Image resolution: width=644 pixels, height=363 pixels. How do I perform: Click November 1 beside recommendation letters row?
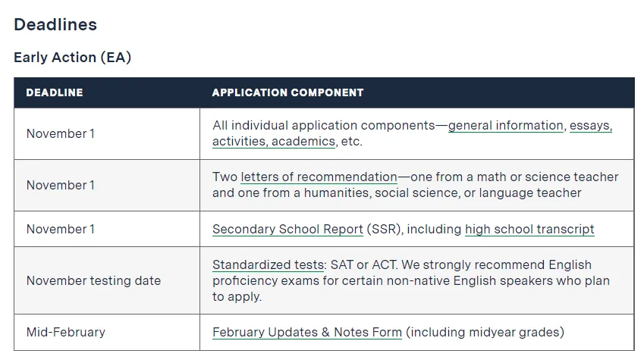pos(61,186)
